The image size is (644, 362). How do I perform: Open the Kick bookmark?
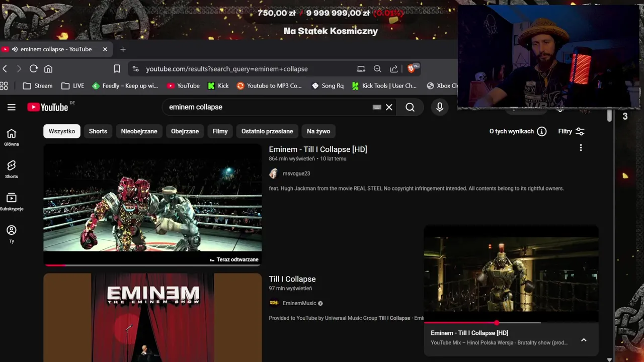tap(218, 86)
